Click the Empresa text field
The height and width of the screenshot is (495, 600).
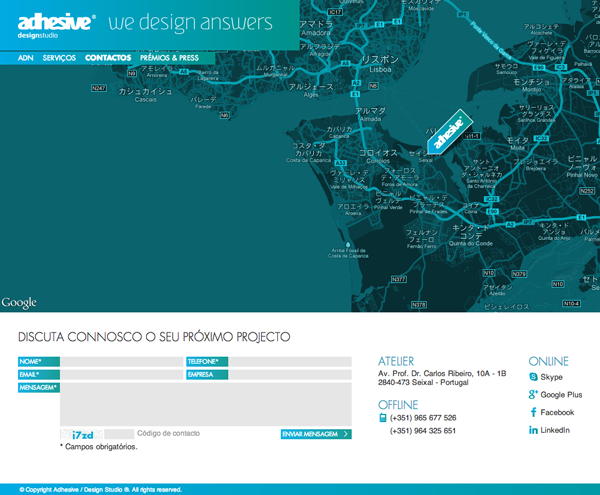pos(290,374)
